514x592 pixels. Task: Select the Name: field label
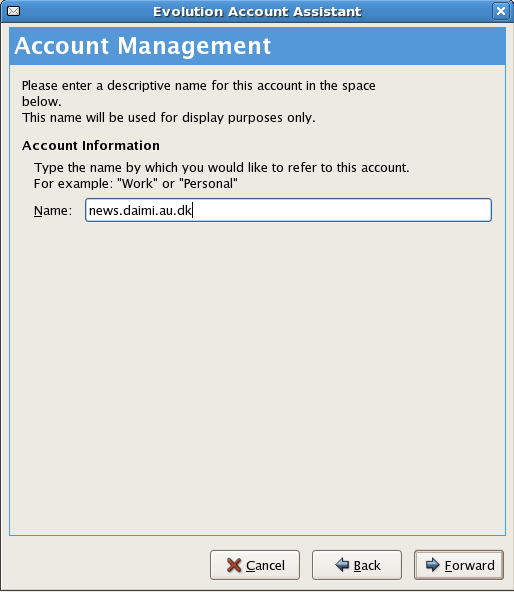point(53,211)
